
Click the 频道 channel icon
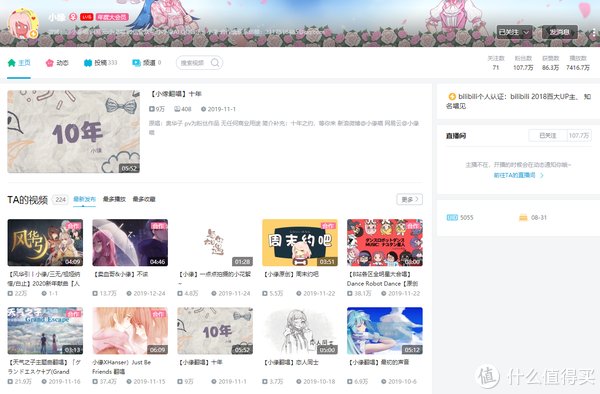coord(136,63)
